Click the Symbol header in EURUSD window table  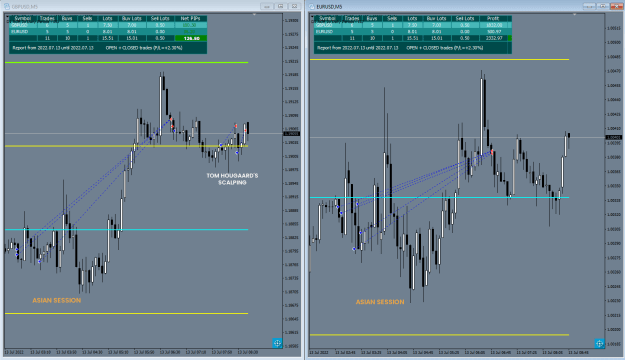(x=327, y=18)
